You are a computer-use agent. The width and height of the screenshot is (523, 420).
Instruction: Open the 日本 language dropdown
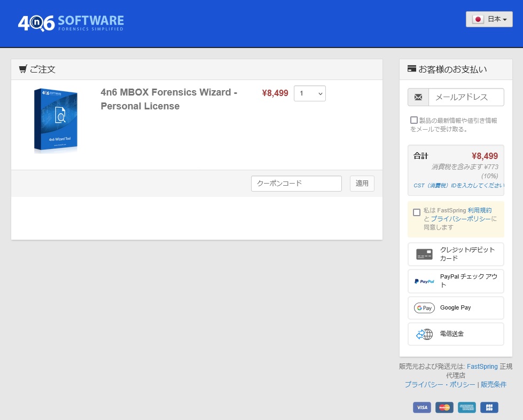[489, 19]
